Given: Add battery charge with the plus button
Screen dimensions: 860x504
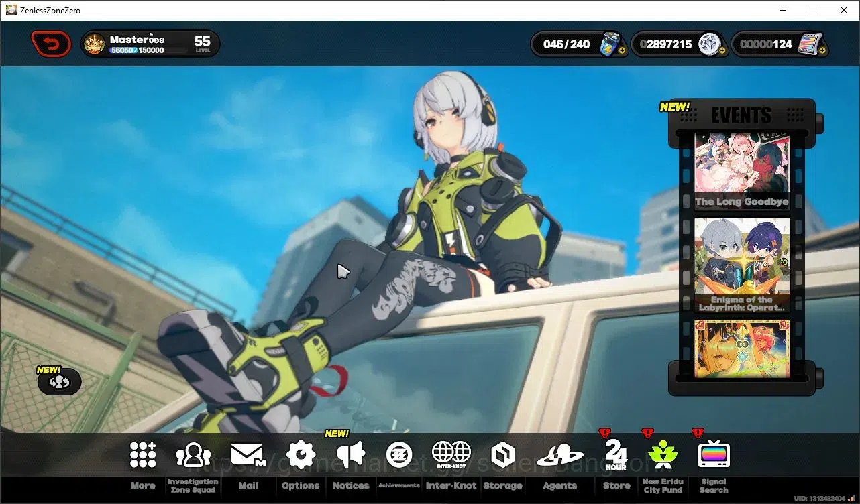Looking at the screenshot, I should click(622, 50).
